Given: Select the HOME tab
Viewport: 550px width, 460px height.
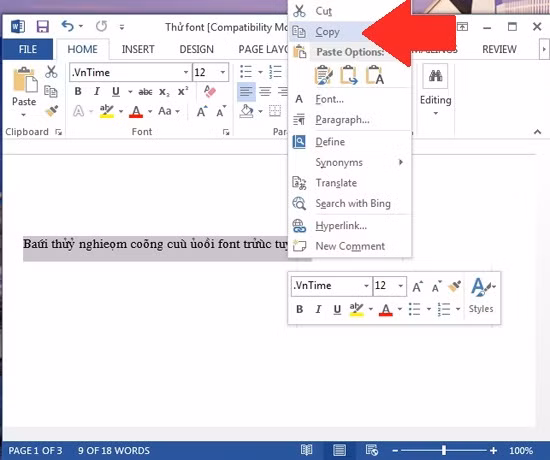Looking at the screenshot, I should (82, 49).
